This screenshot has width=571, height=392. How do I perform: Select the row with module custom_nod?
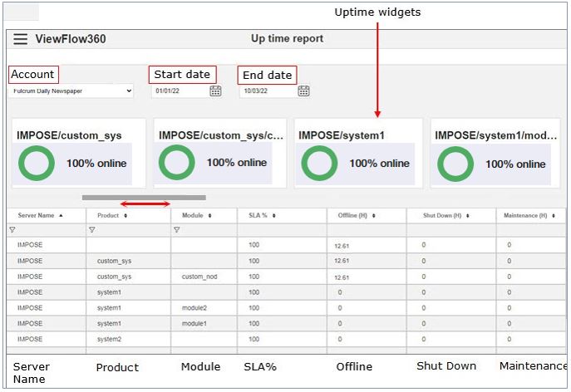(199, 277)
